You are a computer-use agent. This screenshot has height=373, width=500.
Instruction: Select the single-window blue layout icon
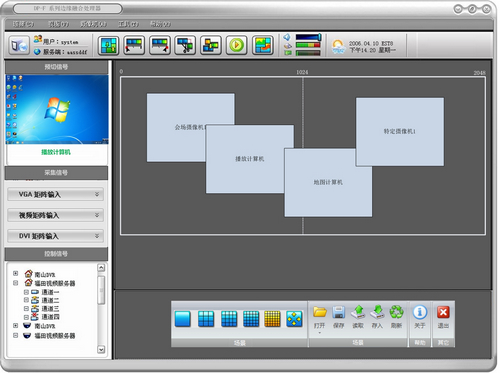click(183, 318)
